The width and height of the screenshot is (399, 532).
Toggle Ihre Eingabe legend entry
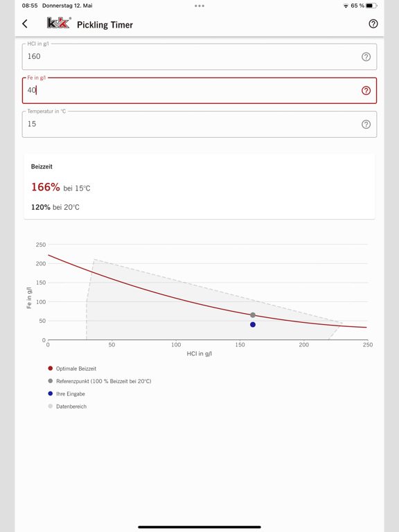66,393
